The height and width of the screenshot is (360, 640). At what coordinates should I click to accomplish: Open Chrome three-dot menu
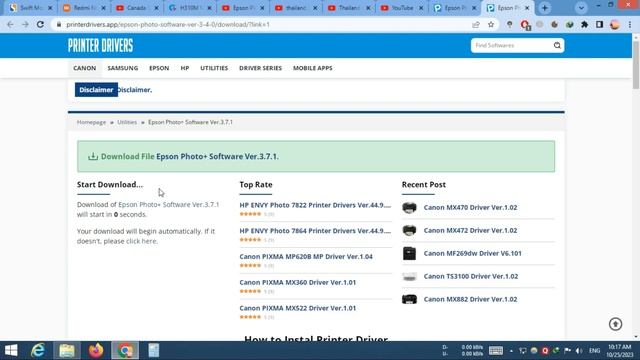tap(630, 24)
